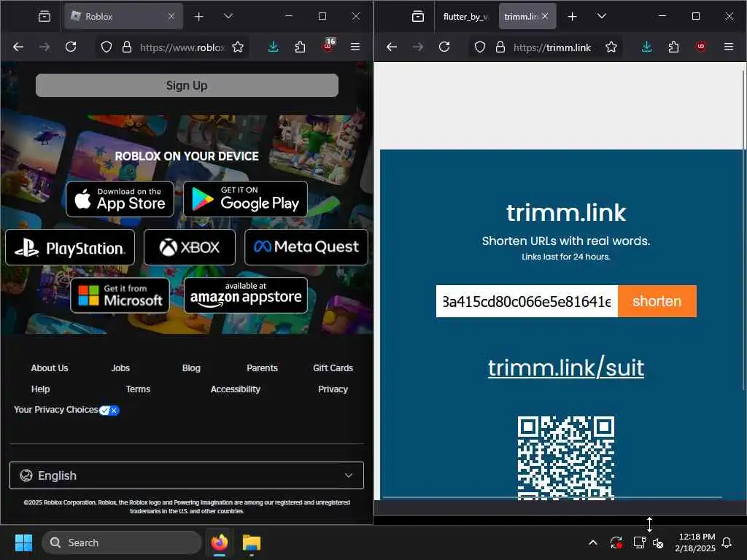Screen dimensions: 747x560
Task: Open the Jobs footer link
Action: click(x=120, y=367)
